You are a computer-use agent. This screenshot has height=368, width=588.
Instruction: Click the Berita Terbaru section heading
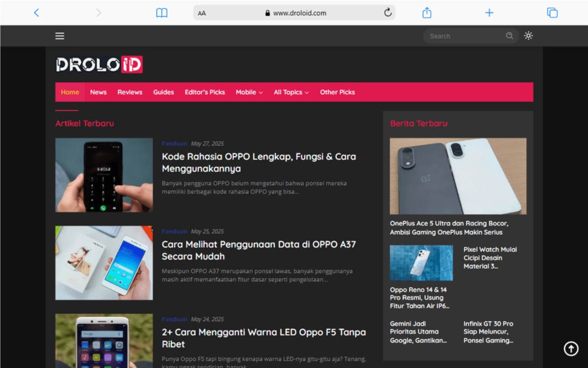click(419, 123)
